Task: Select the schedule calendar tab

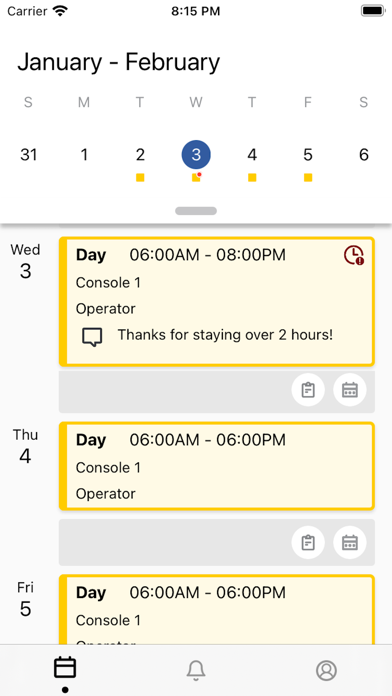Action: [x=65, y=668]
